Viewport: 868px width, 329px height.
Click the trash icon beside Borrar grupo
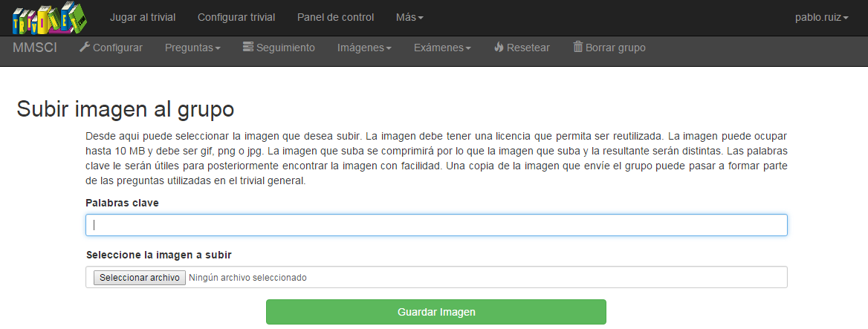click(x=578, y=47)
